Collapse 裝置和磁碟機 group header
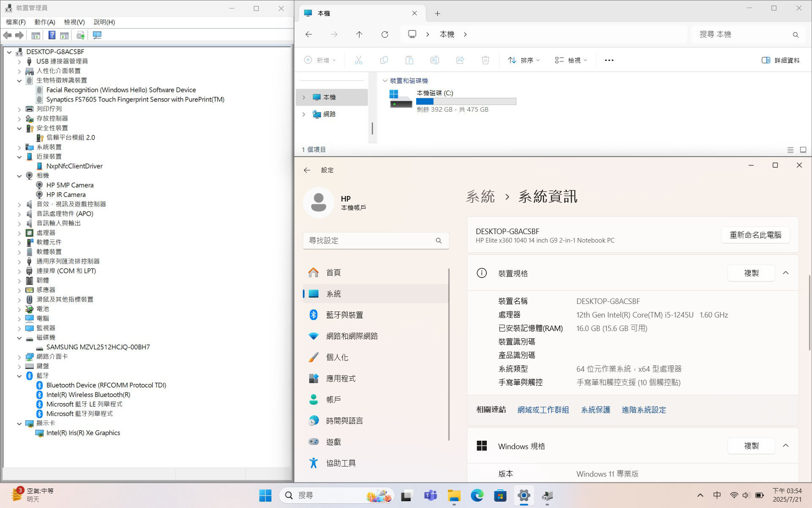 [385, 80]
